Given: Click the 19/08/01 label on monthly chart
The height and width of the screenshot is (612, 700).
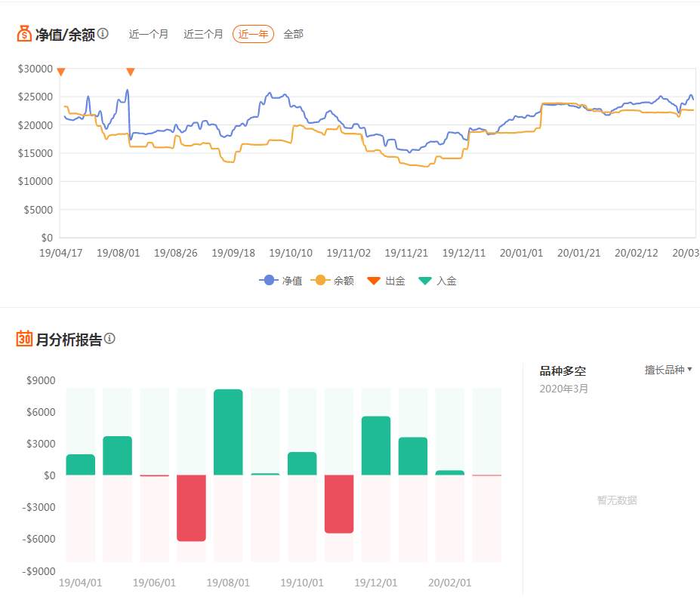Looking at the screenshot, I should tap(228, 583).
